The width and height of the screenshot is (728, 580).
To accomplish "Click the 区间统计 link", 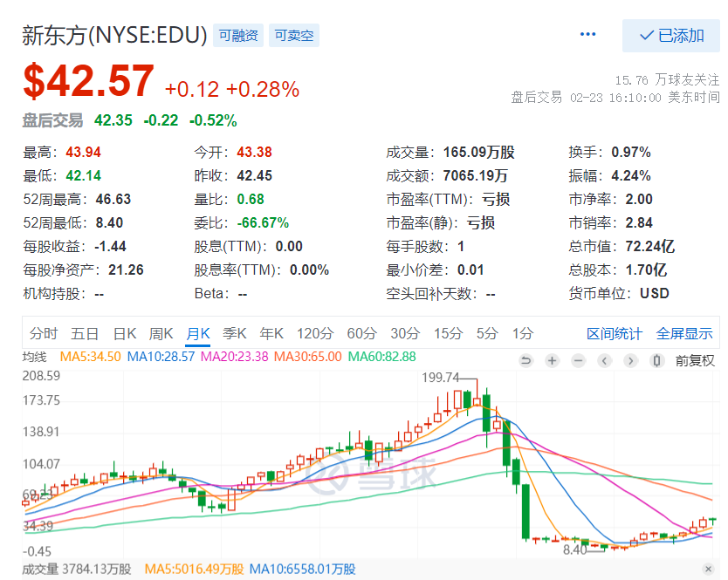I will [615, 333].
